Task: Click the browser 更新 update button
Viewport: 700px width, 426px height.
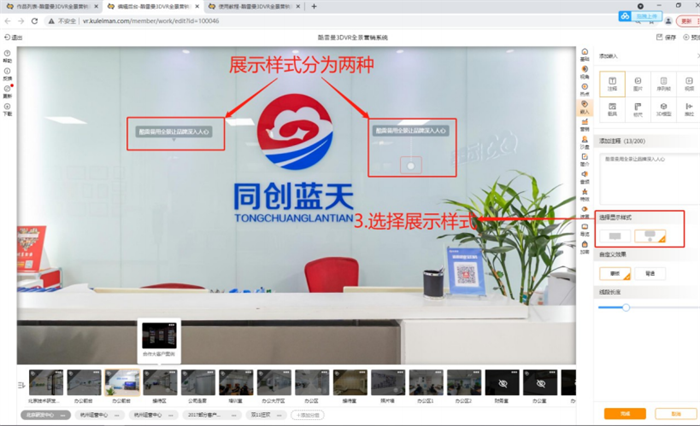Action: point(688,21)
